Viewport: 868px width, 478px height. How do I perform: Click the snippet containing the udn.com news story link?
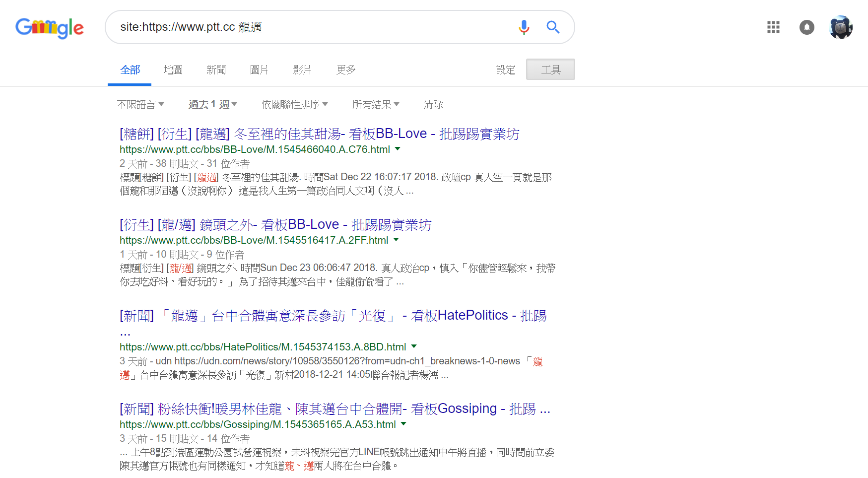[332, 368]
